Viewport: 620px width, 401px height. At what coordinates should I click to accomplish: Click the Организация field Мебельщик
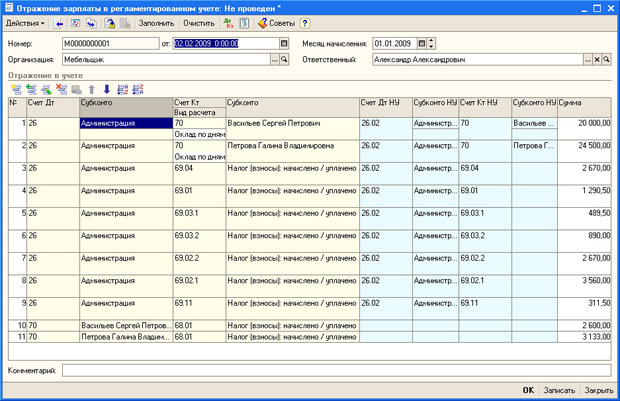[166, 60]
